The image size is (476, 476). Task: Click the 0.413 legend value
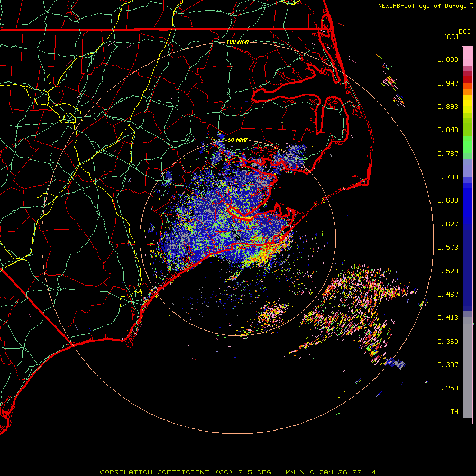[x=448, y=318]
